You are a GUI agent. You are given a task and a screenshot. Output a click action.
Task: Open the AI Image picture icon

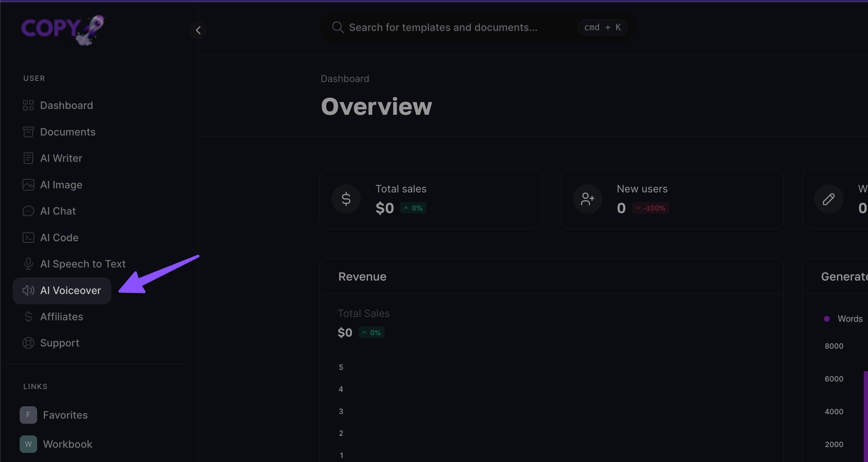28,185
